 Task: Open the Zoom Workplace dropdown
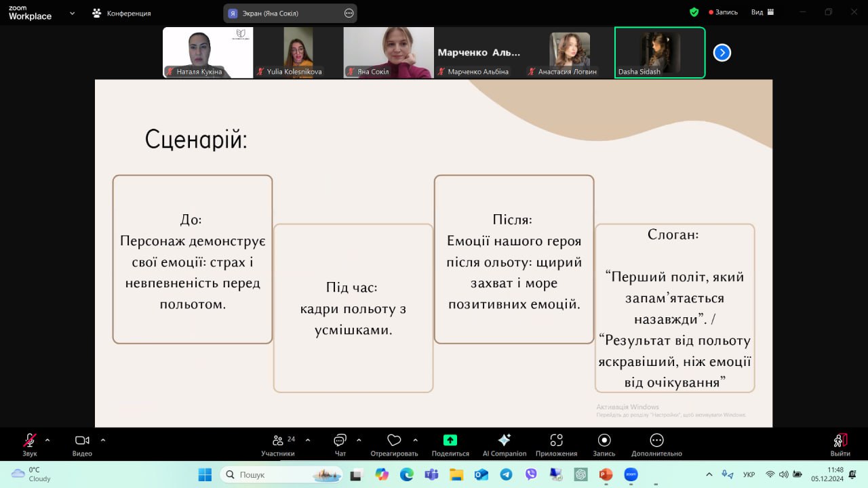coord(73,13)
